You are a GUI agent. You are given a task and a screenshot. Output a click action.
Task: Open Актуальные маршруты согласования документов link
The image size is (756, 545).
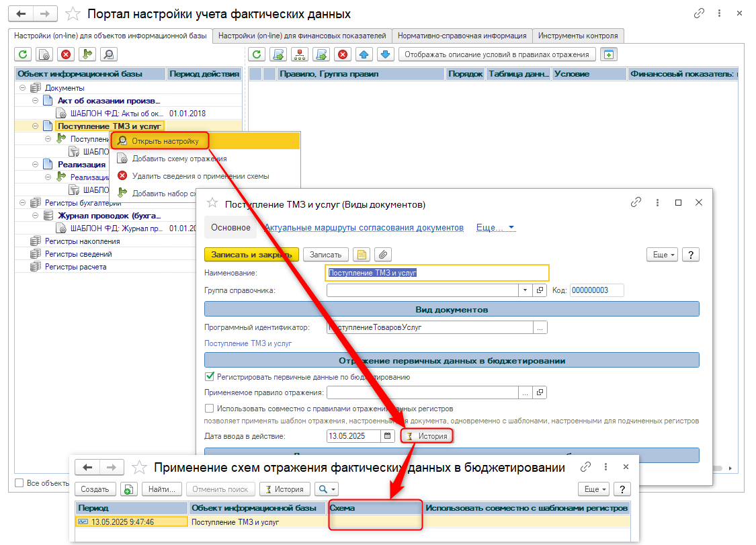tap(364, 228)
